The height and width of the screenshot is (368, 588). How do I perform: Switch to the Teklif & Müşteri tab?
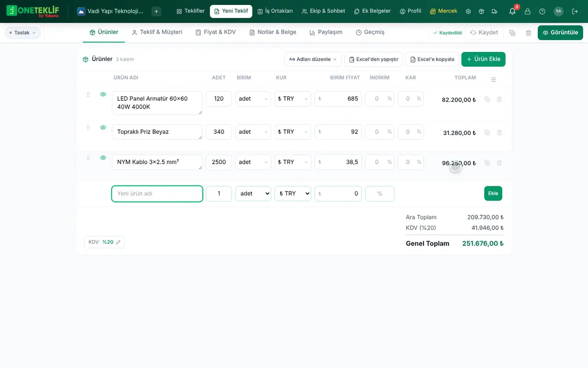[157, 32]
